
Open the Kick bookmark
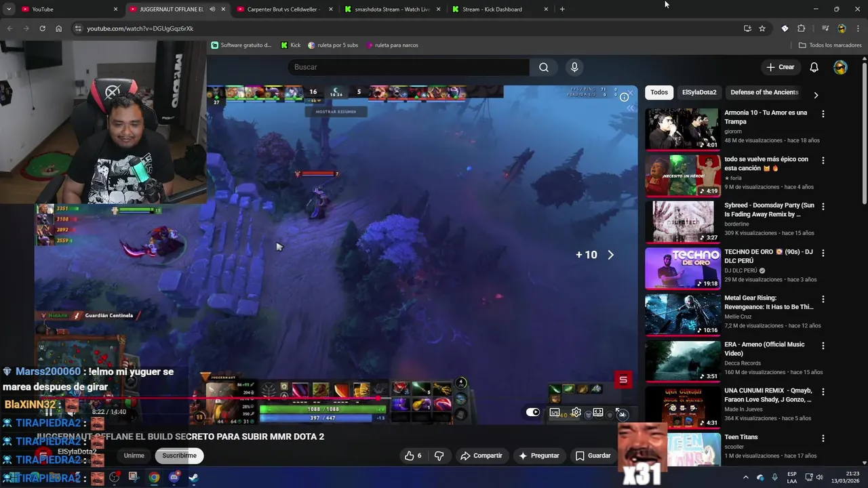[x=291, y=45]
